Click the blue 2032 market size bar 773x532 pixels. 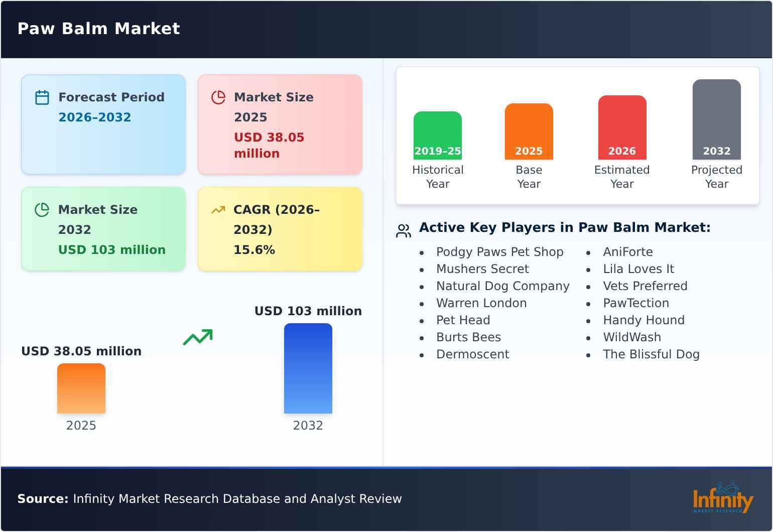308,368
